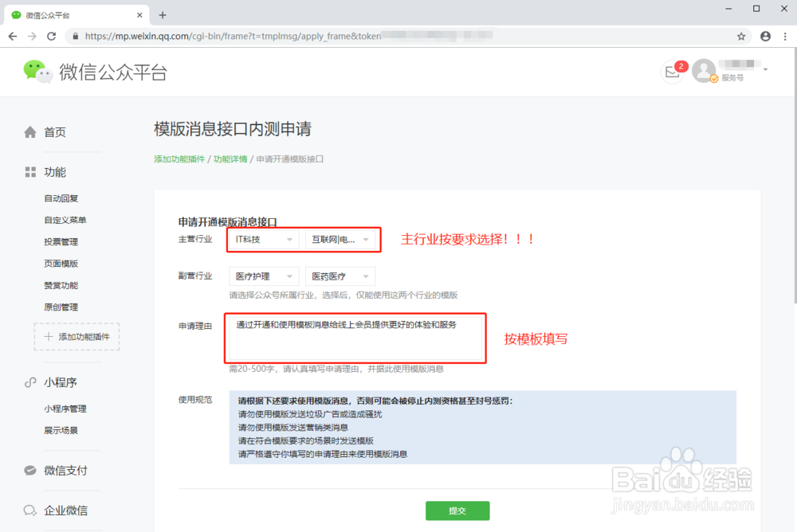Click the browser forward arrow

click(32, 36)
